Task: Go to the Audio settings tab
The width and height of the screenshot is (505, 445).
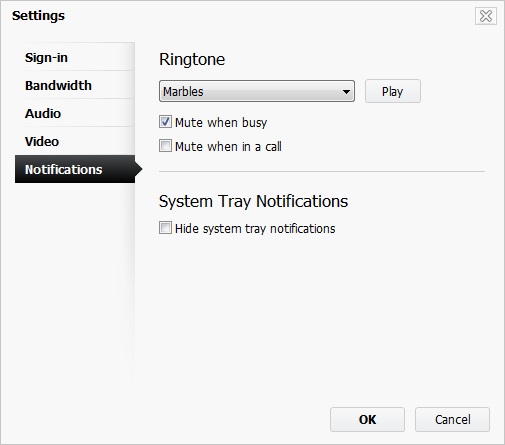Action: click(75, 113)
